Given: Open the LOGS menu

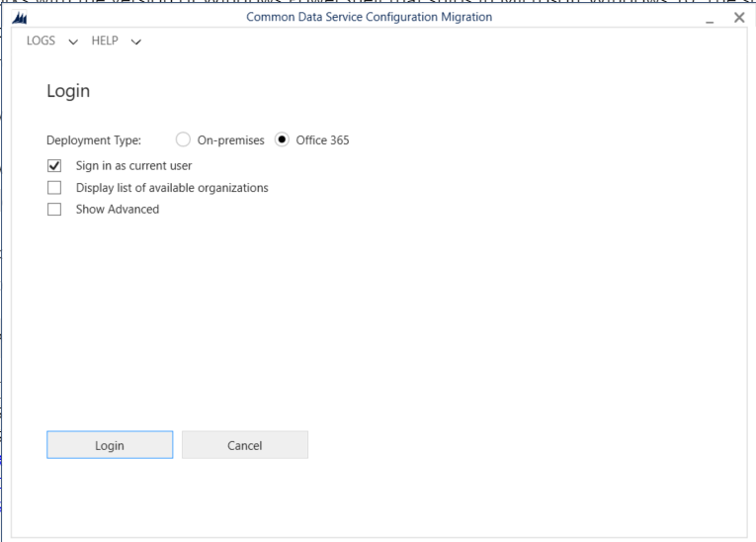Looking at the screenshot, I should [41, 41].
